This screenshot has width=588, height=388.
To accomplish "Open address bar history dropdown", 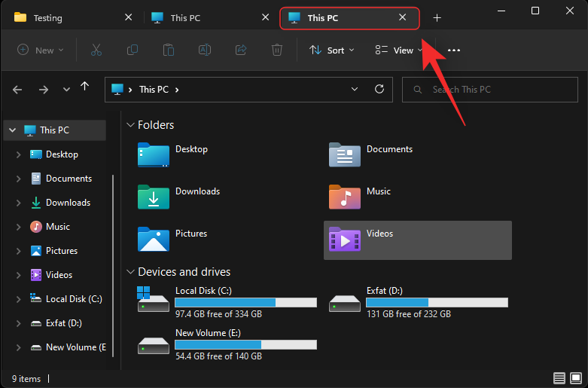I will 355,89.
